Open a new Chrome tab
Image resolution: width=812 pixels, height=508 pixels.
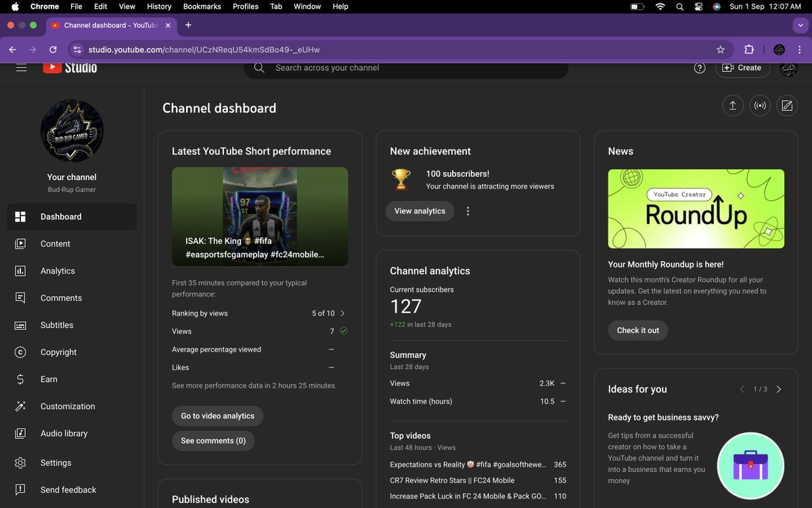coord(188,25)
